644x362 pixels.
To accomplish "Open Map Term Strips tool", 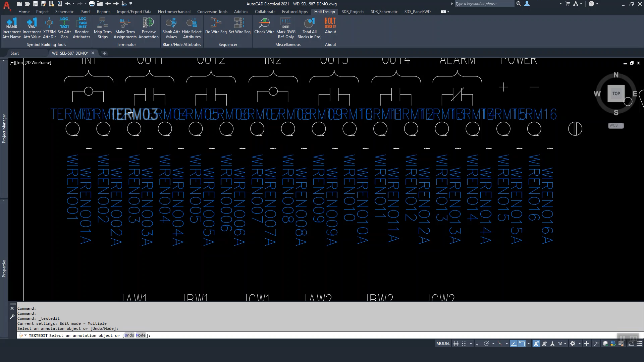I will pyautogui.click(x=103, y=28).
